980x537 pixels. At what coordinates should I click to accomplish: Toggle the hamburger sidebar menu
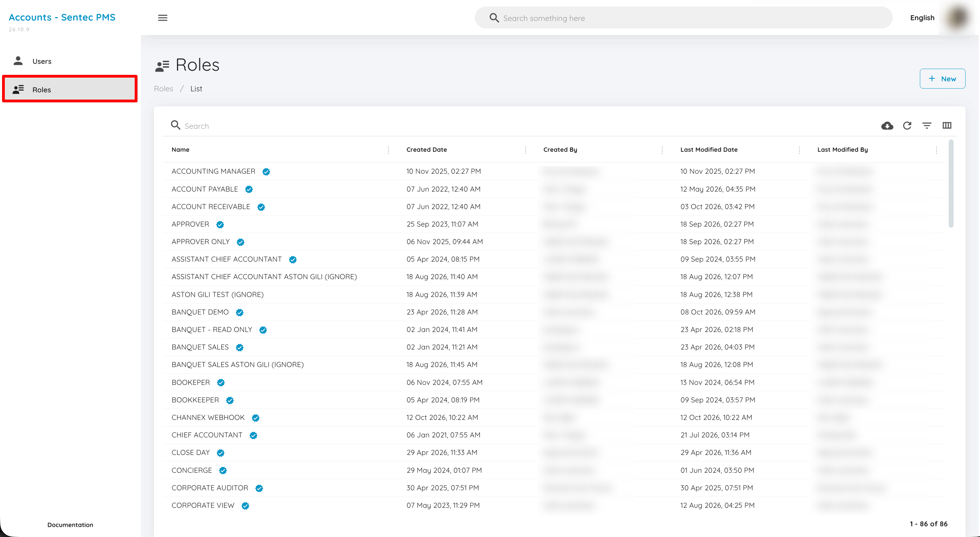click(163, 18)
